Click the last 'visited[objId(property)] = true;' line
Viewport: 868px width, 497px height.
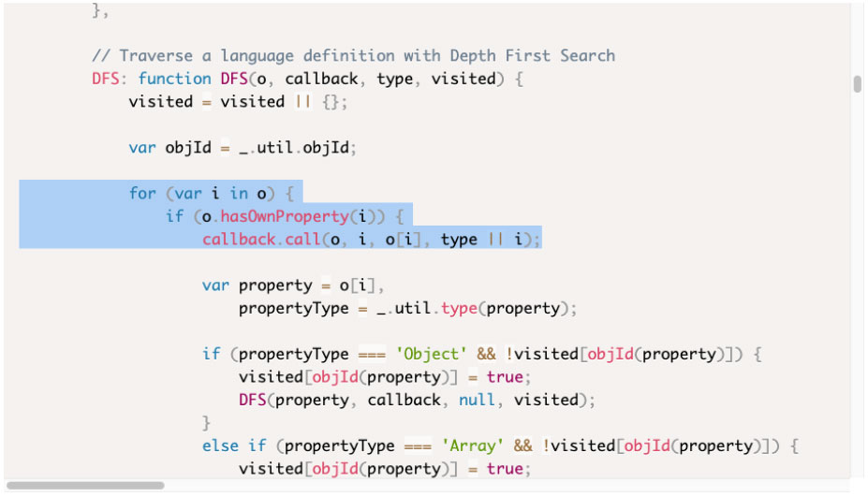pos(385,469)
